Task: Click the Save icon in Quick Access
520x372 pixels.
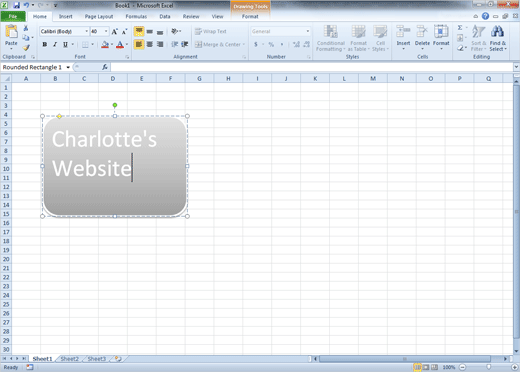Action: 16,5
